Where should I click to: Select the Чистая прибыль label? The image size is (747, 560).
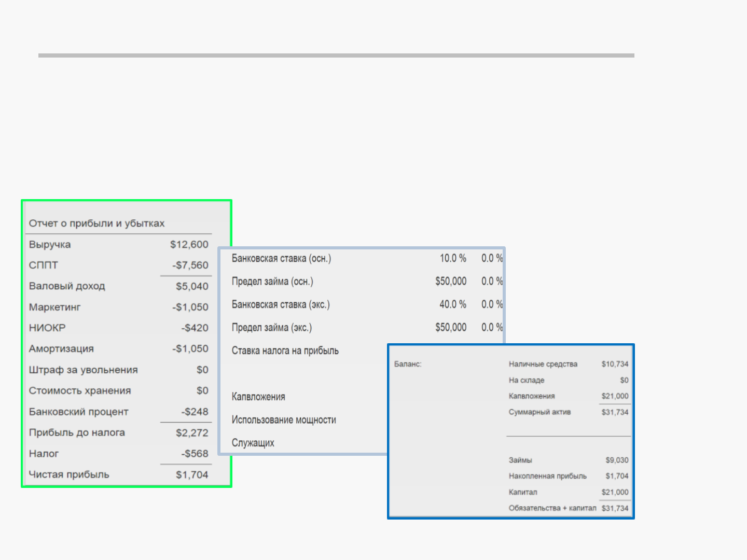click(69, 474)
